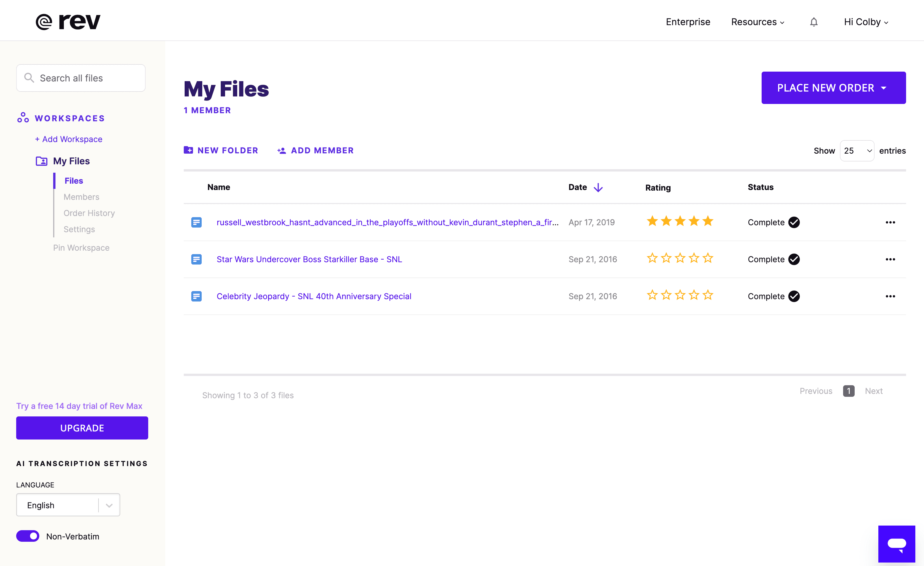This screenshot has height=566, width=924.
Task: Click the My Files folder icon in sidebar
Action: (x=41, y=161)
